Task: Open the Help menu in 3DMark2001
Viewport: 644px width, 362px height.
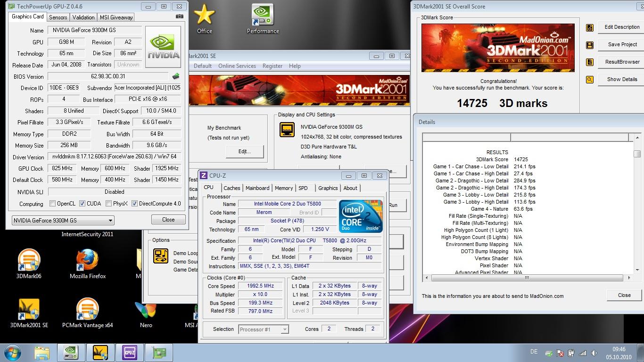Action: (x=295, y=66)
